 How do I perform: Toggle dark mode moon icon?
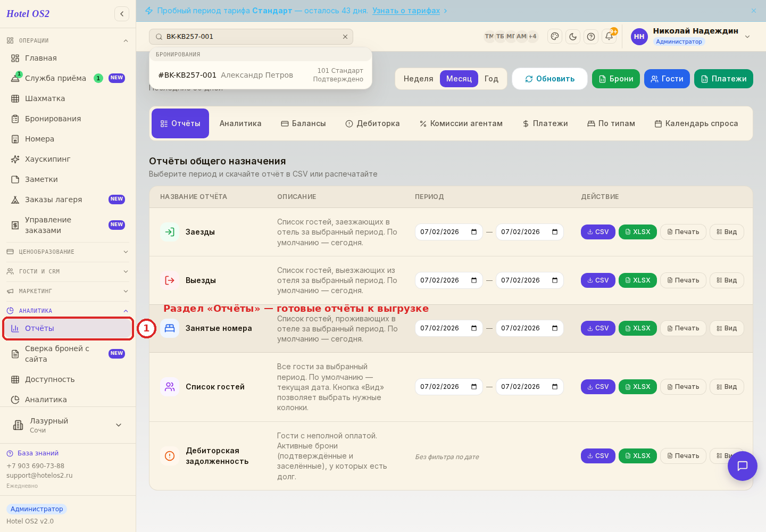point(573,37)
